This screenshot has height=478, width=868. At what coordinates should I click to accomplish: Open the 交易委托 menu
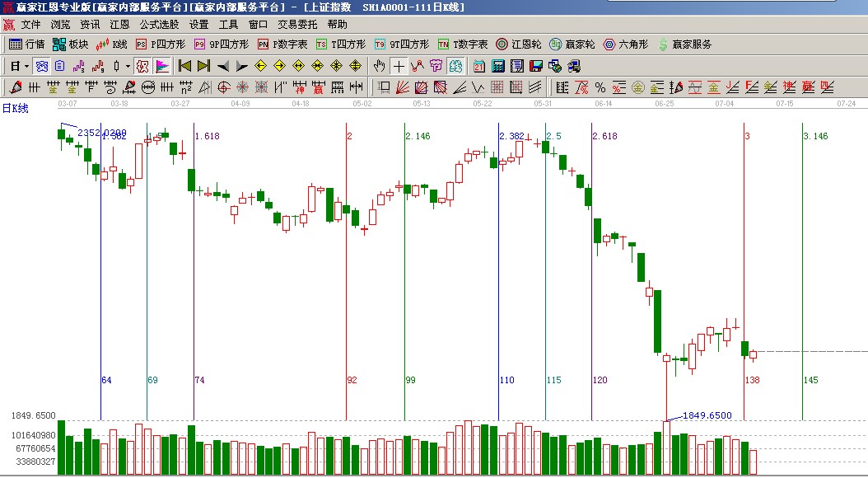[x=297, y=25]
